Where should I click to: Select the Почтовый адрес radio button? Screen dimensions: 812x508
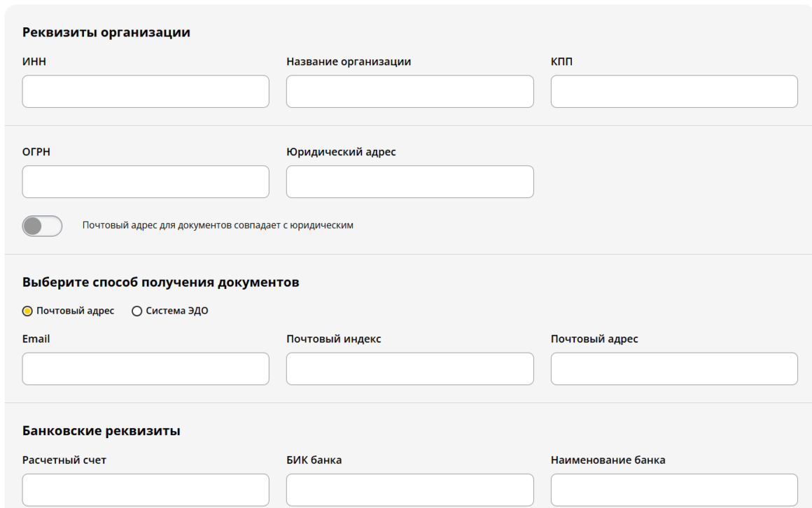coord(27,311)
